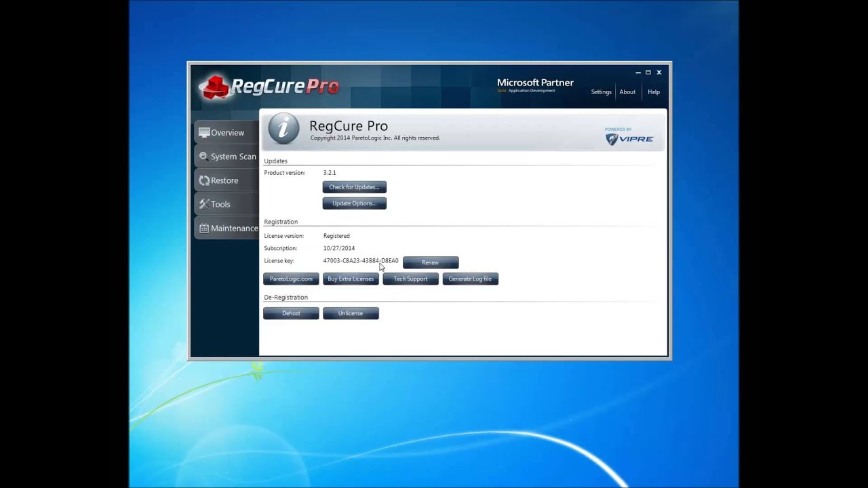Click the Tools wrench icon

[204, 204]
